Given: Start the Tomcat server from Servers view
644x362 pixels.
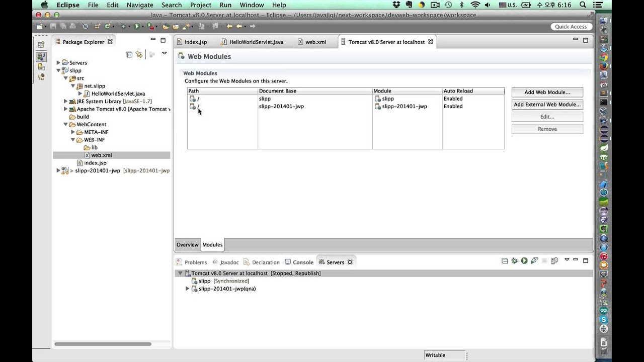Looking at the screenshot, I should tap(524, 261).
